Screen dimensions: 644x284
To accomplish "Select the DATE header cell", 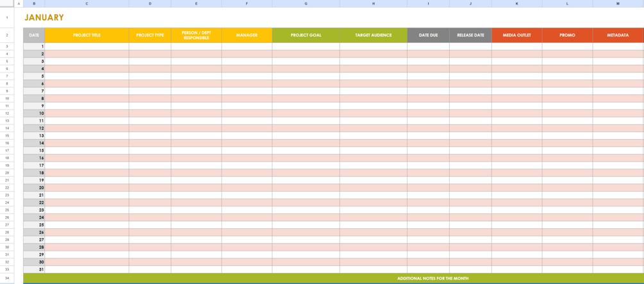I will click(x=34, y=35).
